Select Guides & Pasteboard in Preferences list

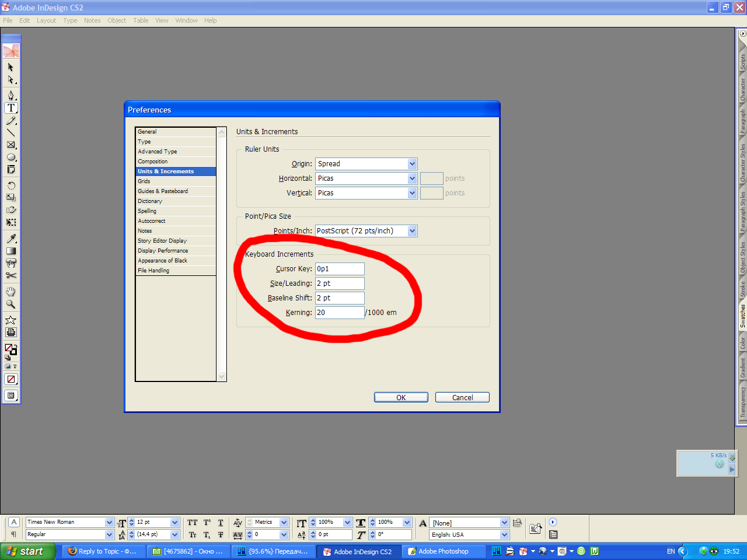click(176, 191)
